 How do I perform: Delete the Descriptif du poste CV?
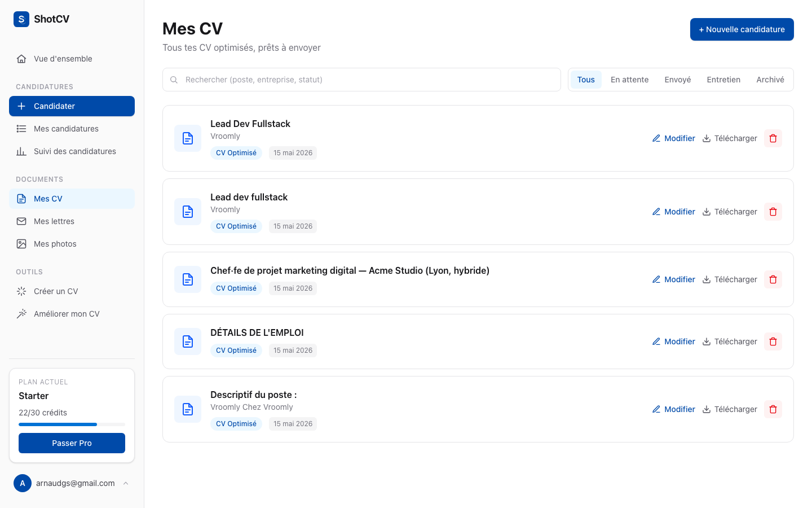773,409
